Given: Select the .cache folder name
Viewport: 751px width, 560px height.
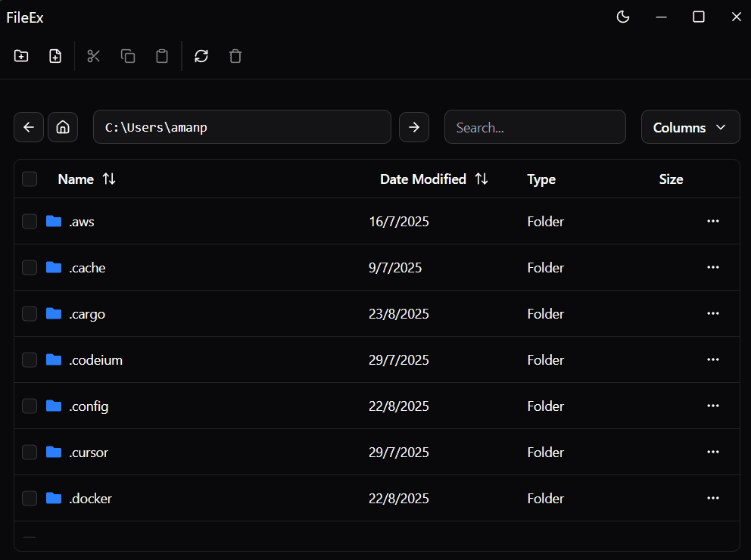Looking at the screenshot, I should 87,268.
